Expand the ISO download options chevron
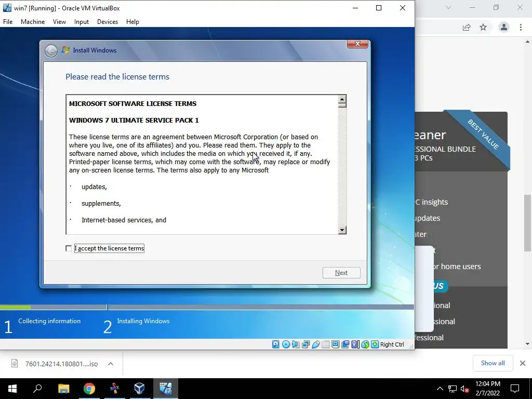 110,364
